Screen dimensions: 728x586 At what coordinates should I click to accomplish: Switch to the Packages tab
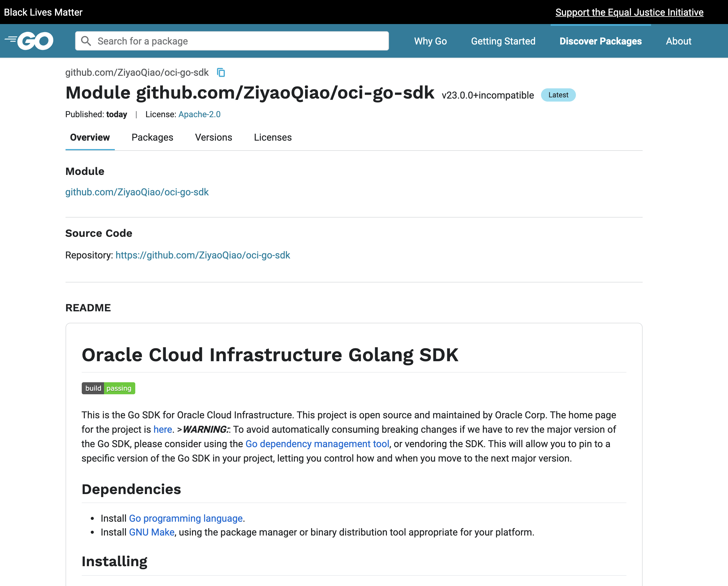[152, 137]
